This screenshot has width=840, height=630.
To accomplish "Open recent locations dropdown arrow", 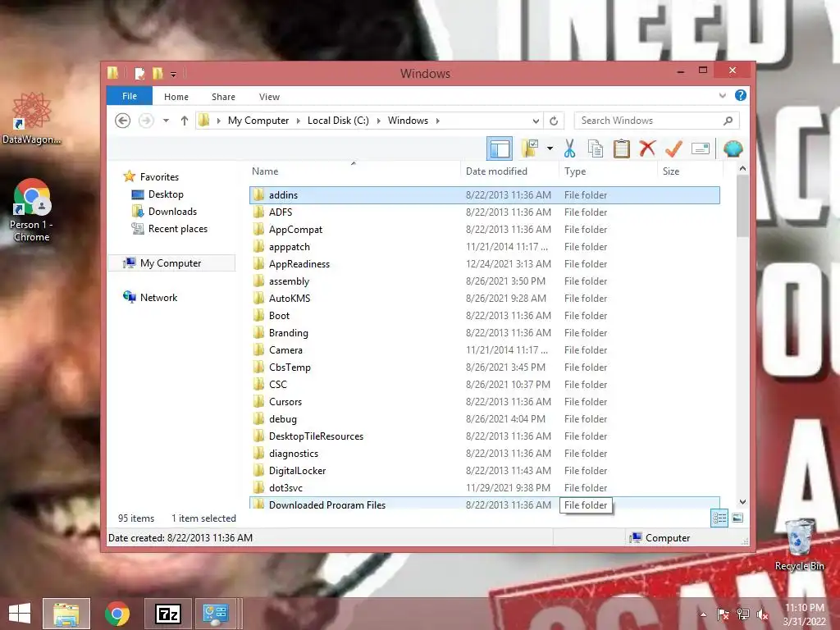I will click(x=166, y=121).
